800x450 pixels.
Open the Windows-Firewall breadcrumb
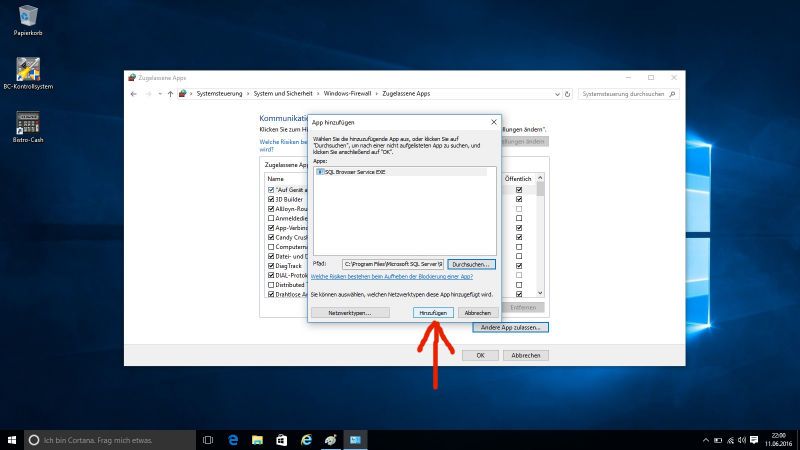click(x=347, y=94)
